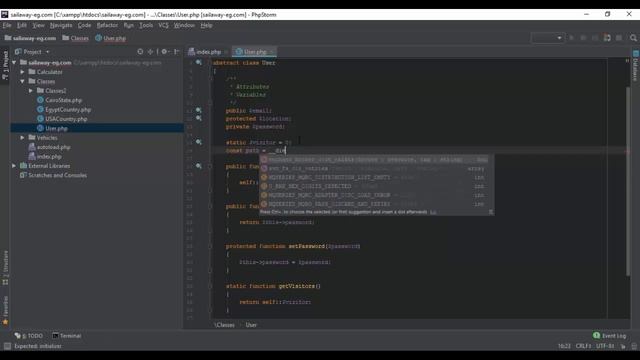Image resolution: width=640 pixels, height=360 pixels.
Task: Open the Favorites tool window with star icon
Action: 5,311
